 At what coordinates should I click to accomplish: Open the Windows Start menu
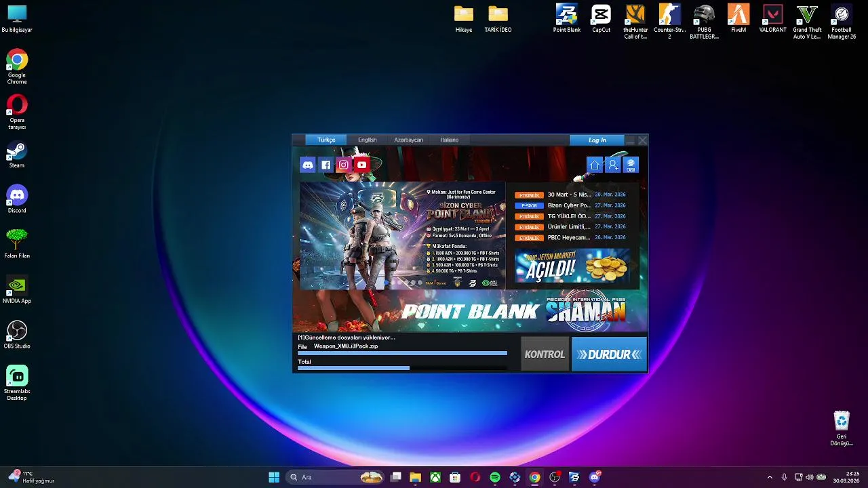pyautogui.click(x=274, y=477)
